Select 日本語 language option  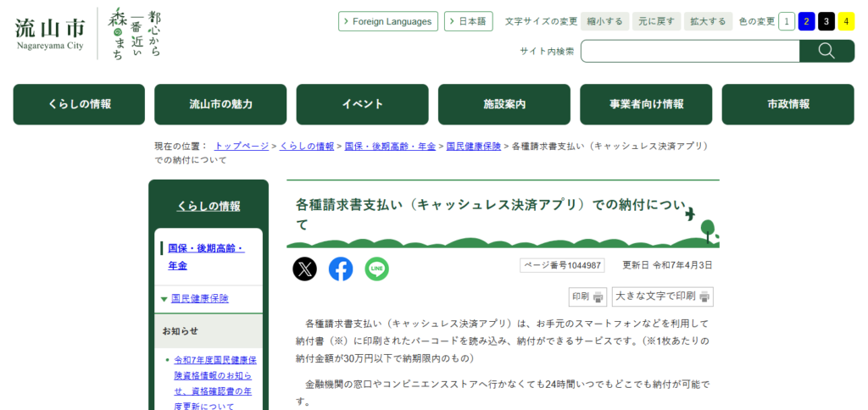tap(468, 21)
